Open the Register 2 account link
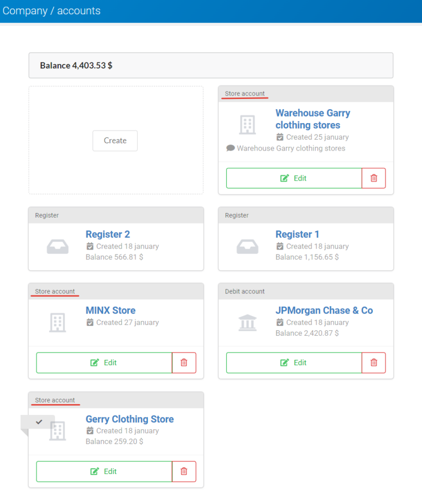Screen dimensions: 422x504 coord(108,234)
